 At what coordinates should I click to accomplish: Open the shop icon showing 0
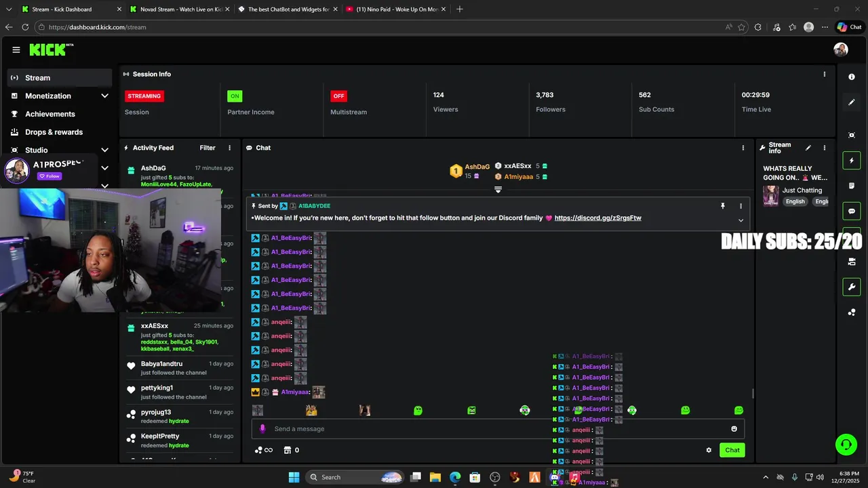(x=292, y=450)
